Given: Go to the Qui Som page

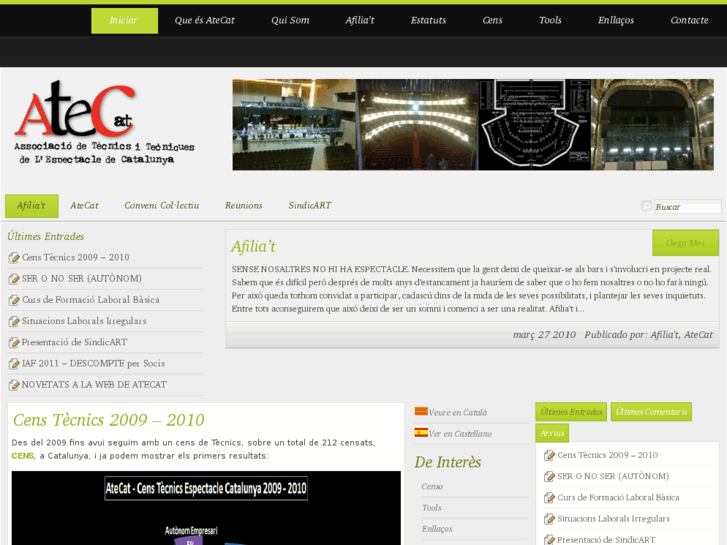Looking at the screenshot, I should [x=290, y=20].
